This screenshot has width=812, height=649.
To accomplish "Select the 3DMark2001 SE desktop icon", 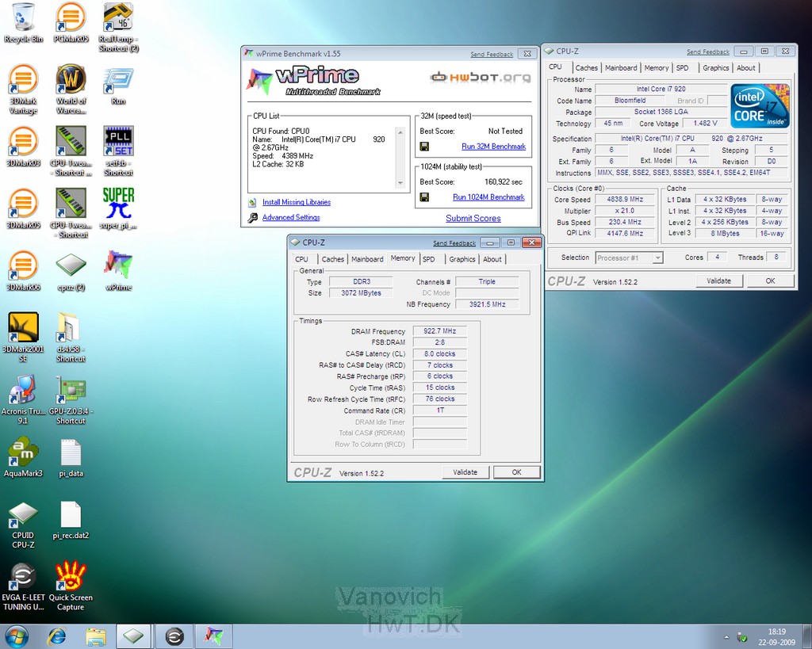I will coord(23,337).
